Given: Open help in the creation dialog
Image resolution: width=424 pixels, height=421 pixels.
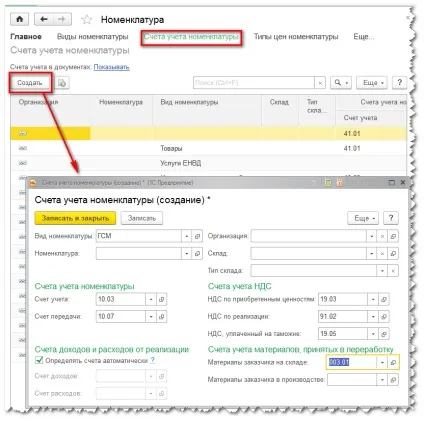Looking at the screenshot, I should click(x=391, y=218).
